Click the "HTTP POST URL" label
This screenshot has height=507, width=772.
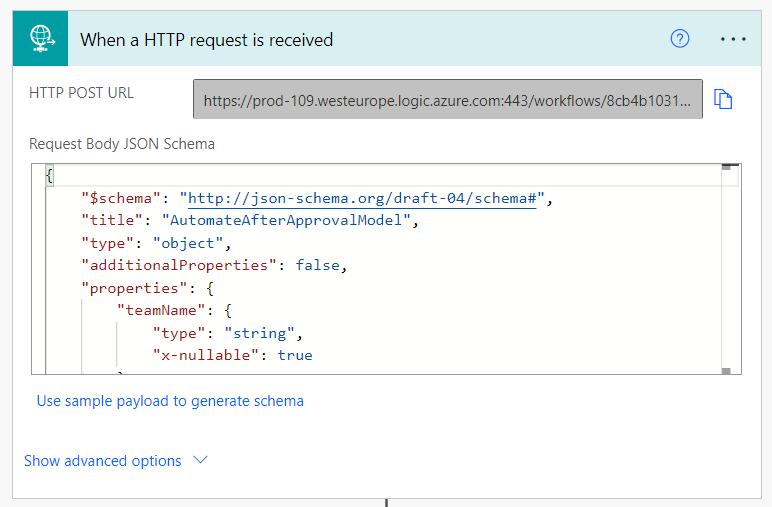(81, 93)
